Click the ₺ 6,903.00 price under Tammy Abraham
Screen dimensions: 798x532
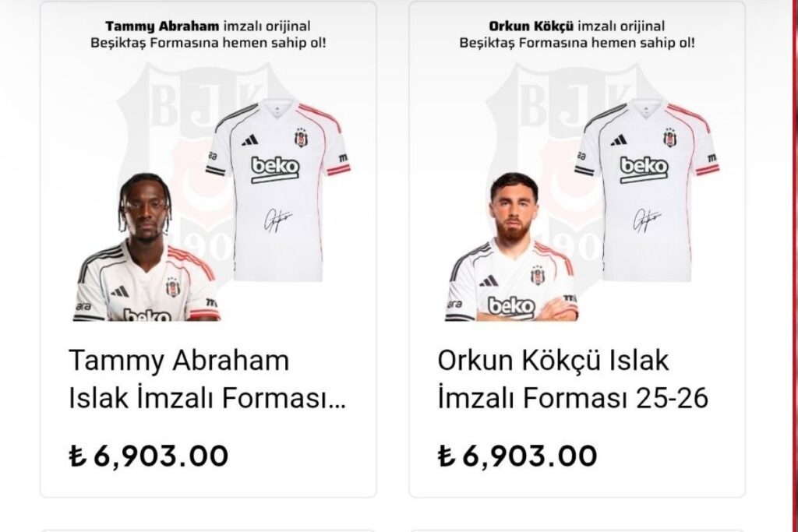(x=149, y=456)
